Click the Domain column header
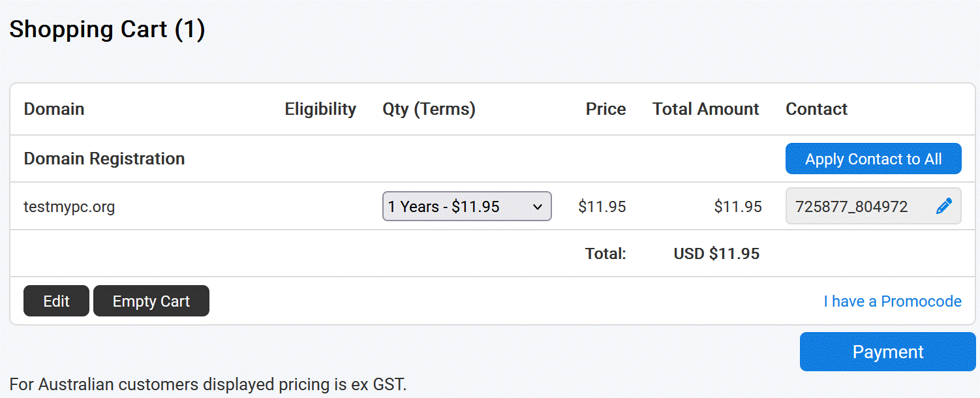Viewport: 980px width, 398px height. (54, 109)
